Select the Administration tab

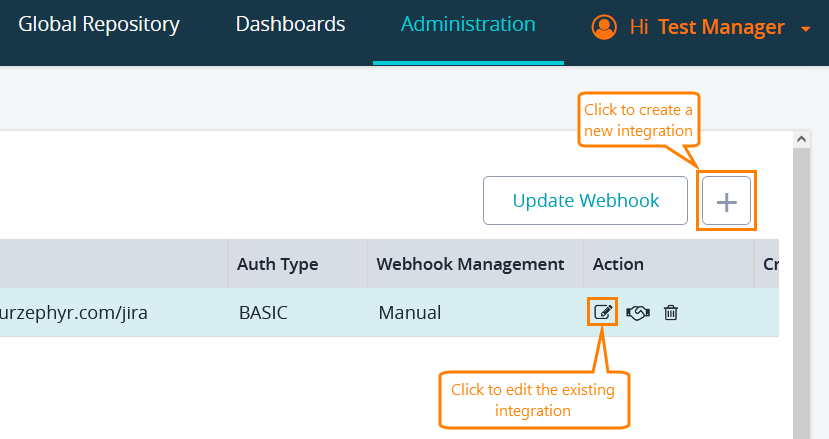point(468,25)
